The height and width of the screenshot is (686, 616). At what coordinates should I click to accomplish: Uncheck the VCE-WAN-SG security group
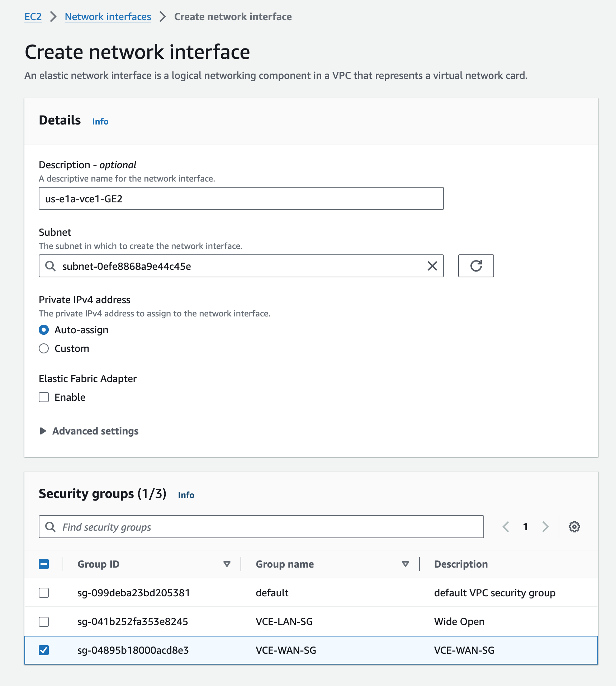tap(44, 650)
